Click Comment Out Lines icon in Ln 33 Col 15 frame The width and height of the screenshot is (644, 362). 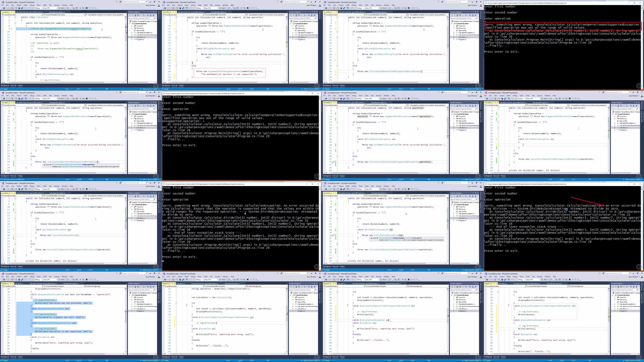click(x=80, y=280)
